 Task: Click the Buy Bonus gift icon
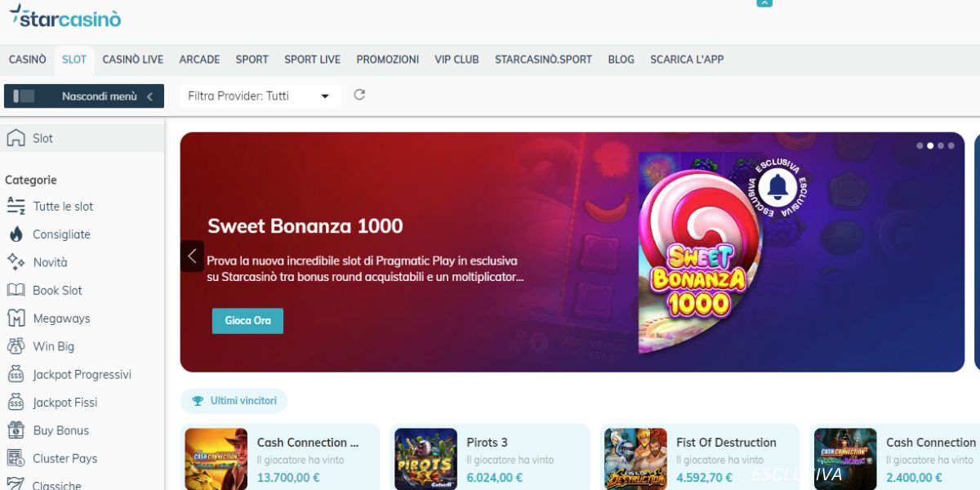pos(16,430)
